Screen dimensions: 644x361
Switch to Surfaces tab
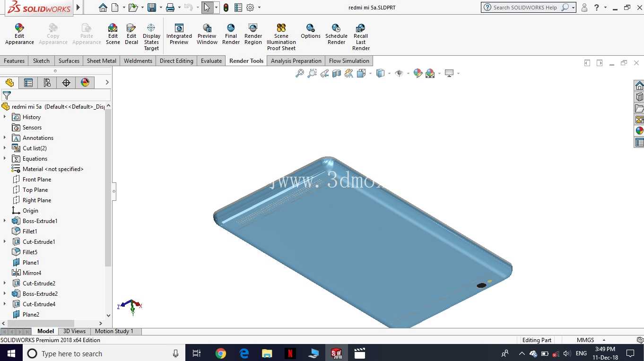coord(69,61)
